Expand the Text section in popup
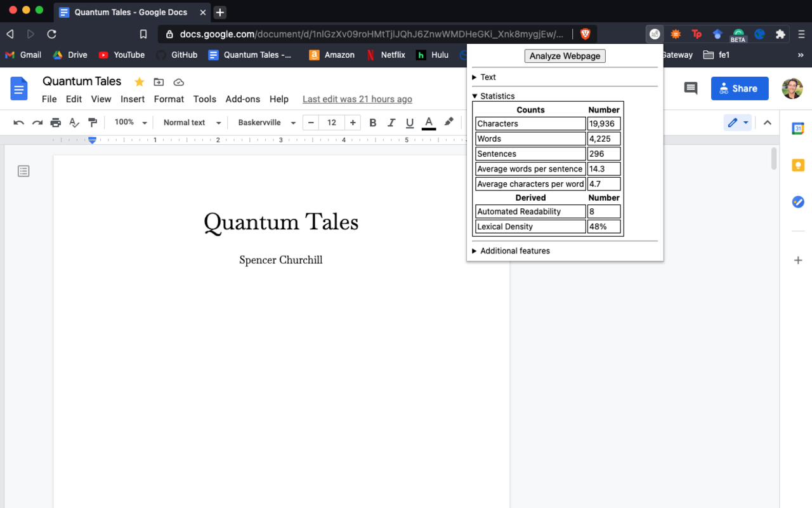This screenshot has width=812, height=508. (x=488, y=77)
